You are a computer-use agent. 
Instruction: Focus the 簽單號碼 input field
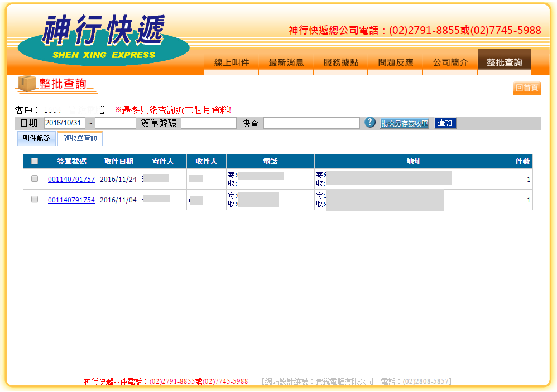coord(208,123)
